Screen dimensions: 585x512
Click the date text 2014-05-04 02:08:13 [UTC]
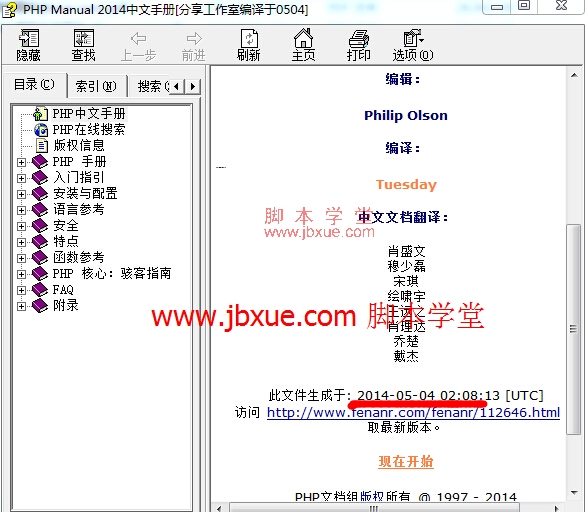point(450,396)
